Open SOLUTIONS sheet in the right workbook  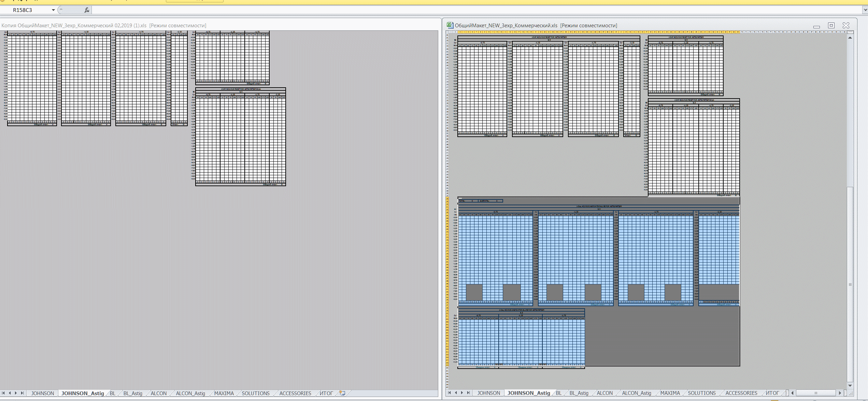click(x=701, y=393)
